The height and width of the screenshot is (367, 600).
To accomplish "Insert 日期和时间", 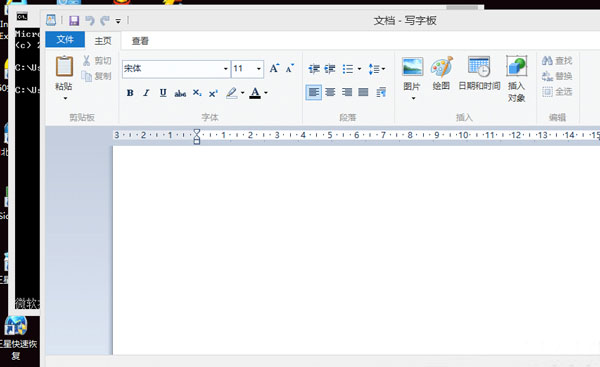I will coord(479,73).
